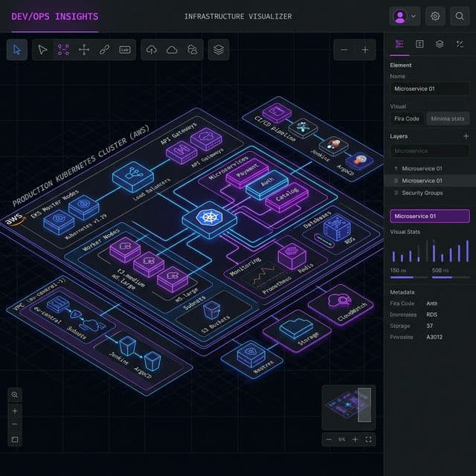The image size is (476, 476).
Task: Open the settings gear
Action: tap(435, 16)
